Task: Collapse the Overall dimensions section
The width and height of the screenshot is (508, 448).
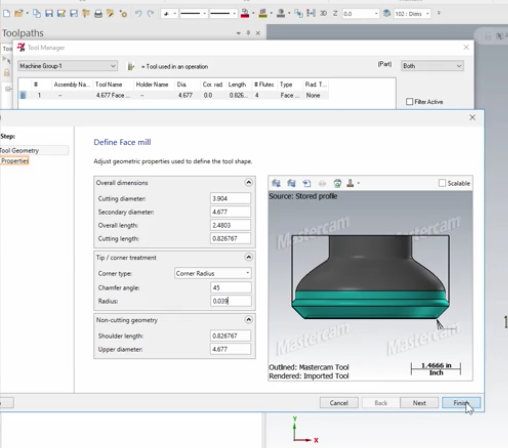Action: coord(248,182)
